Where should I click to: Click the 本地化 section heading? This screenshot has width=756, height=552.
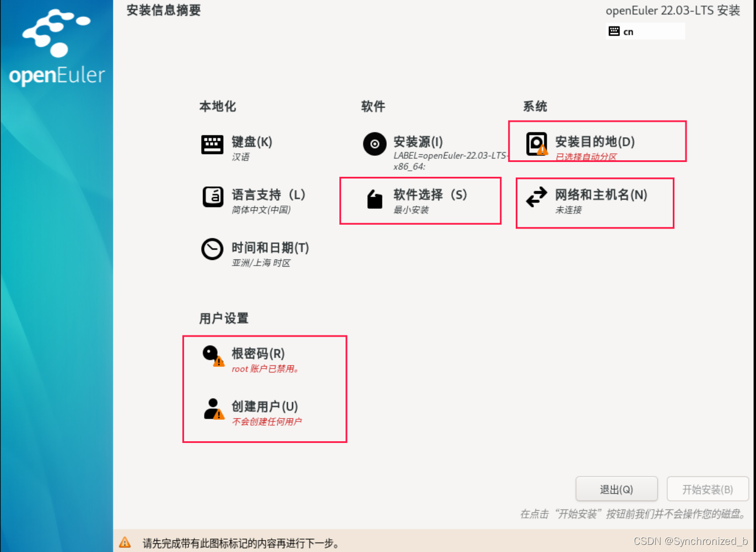click(x=218, y=106)
